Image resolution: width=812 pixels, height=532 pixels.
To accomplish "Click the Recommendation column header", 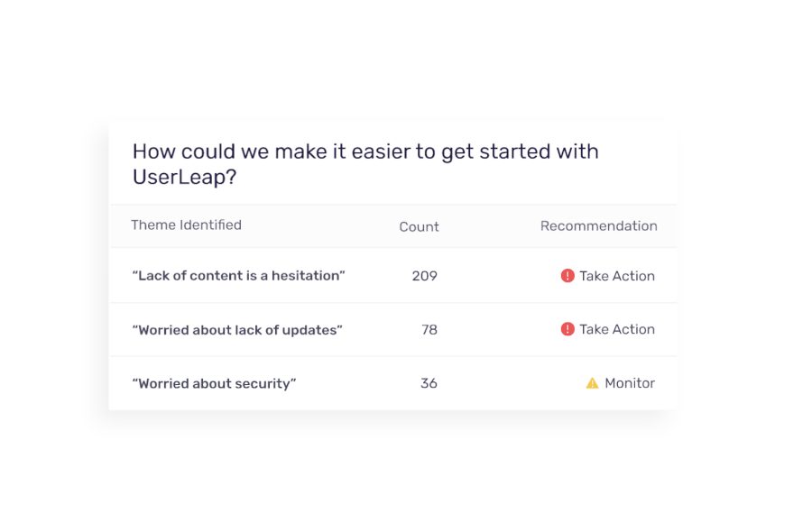I will [599, 225].
